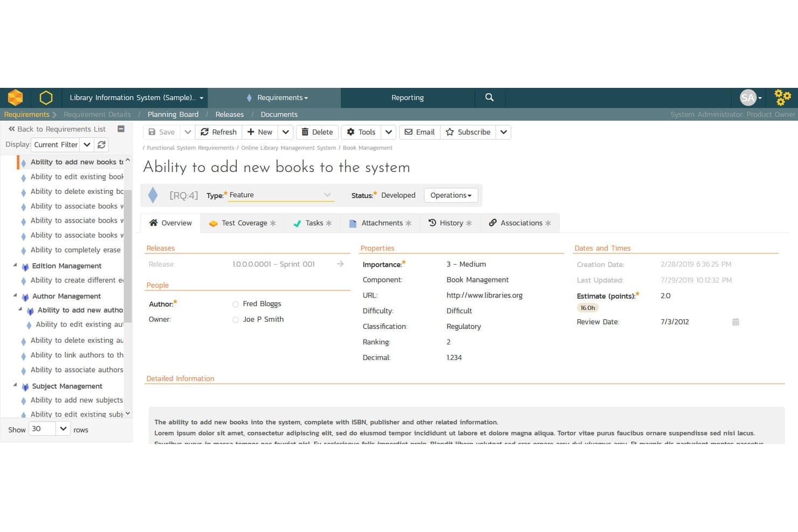Select the Fred Bloggs author radio
Screen dimensions: 798x532
pos(236,304)
